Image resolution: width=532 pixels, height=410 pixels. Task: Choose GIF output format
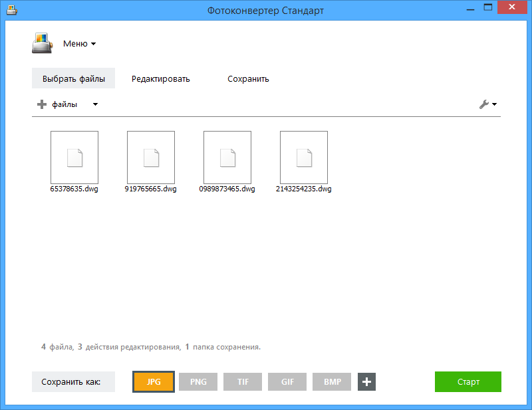pos(287,382)
